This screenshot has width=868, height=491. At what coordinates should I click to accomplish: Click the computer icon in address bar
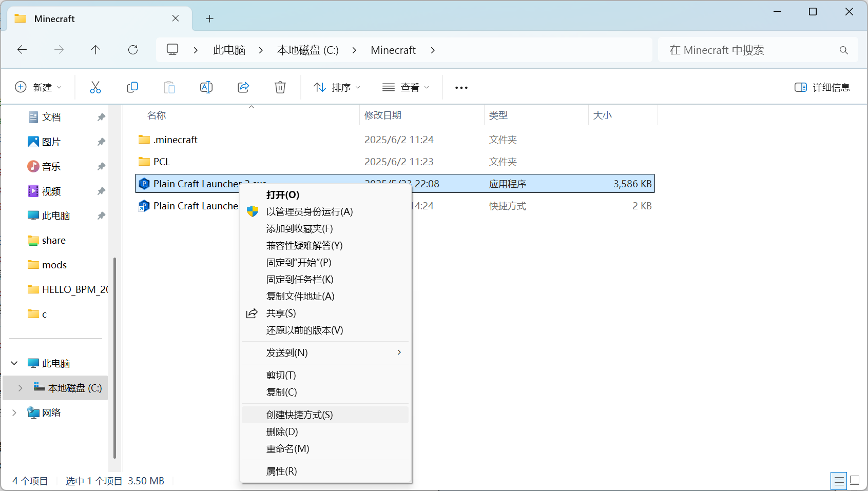[x=172, y=50]
